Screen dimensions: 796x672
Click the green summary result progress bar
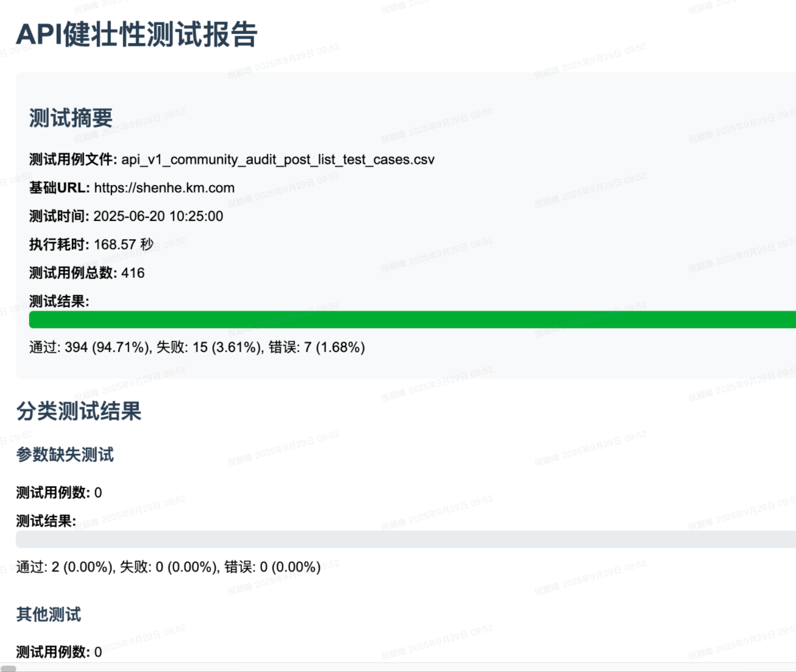(x=412, y=320)
